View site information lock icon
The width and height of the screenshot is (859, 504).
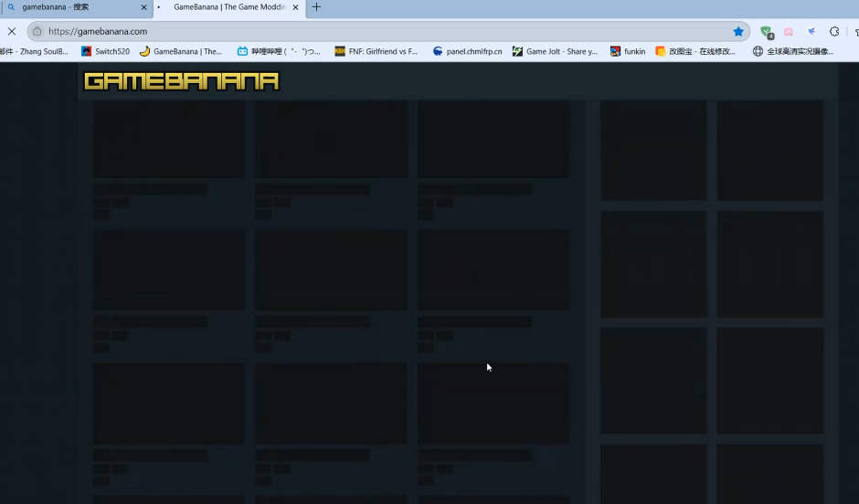coord(37,31)
